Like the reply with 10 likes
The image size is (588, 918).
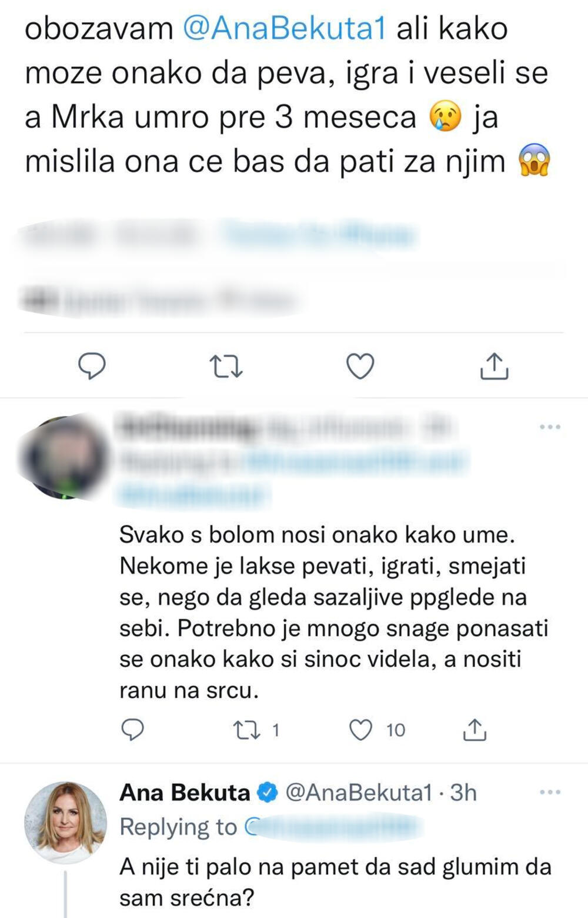pyautogui.click(x=360, y=730)
